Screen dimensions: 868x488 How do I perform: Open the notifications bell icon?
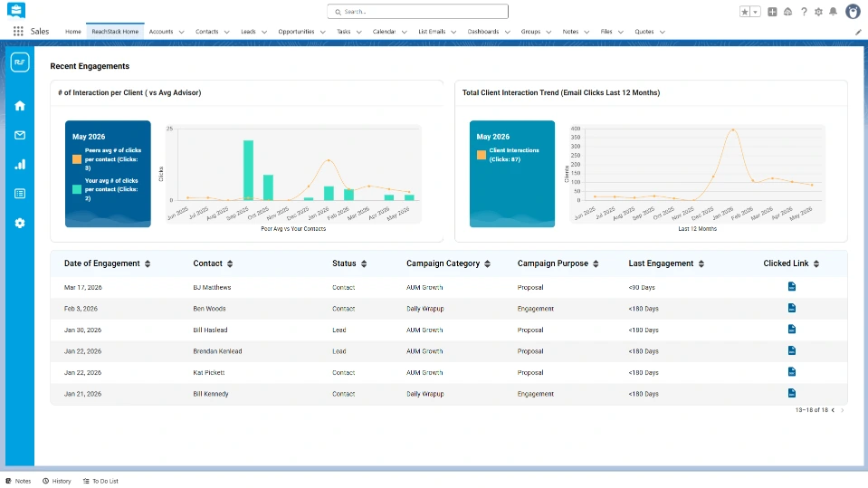point(833,12)
